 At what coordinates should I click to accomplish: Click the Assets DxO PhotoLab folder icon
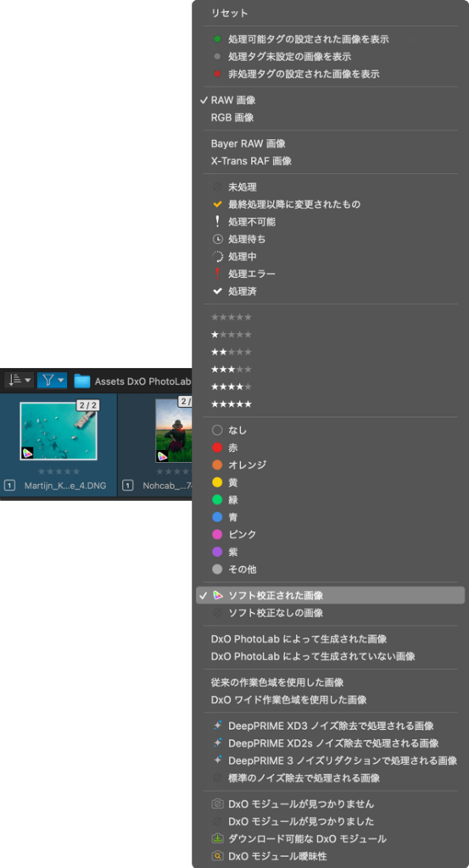click(x=82, y=381)
